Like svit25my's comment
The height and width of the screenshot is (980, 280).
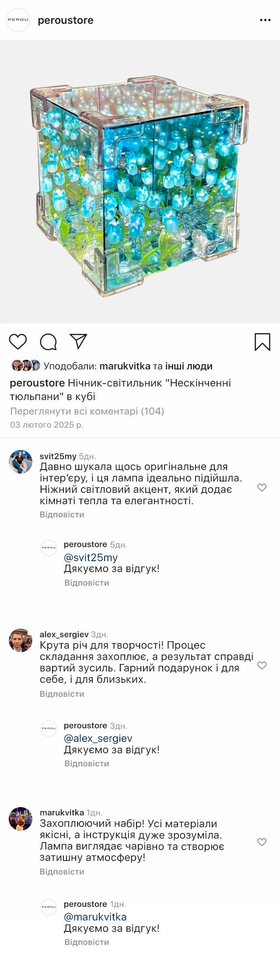[x=262, y=488]
